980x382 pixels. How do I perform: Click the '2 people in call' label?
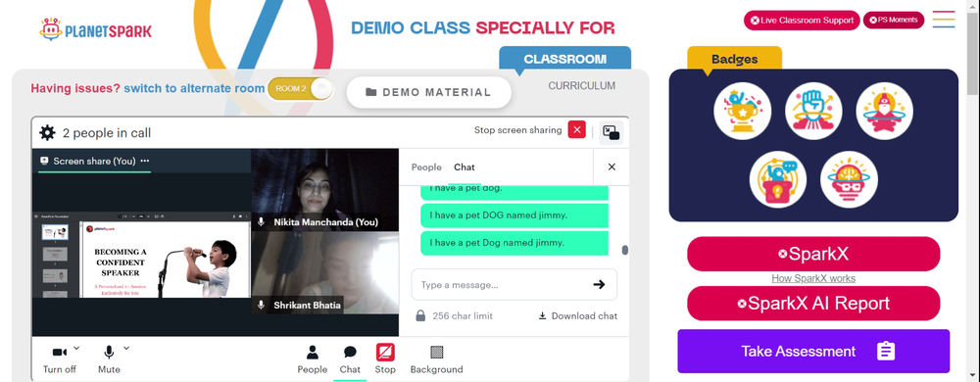(107, 133)
